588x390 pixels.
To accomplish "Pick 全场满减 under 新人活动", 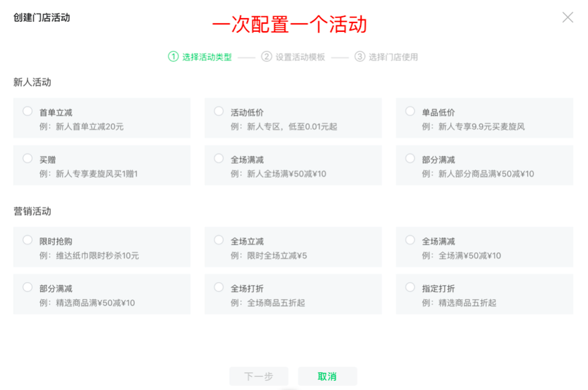I will click(219, 159).
